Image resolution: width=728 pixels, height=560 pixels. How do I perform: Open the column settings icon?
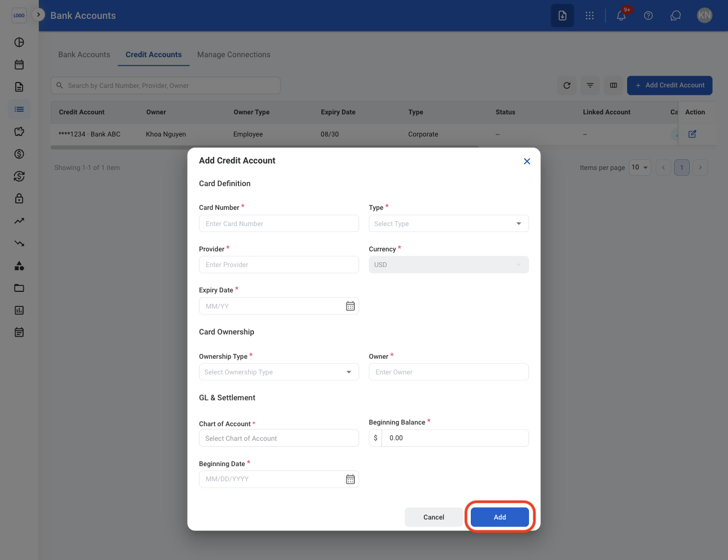(613, 85)
